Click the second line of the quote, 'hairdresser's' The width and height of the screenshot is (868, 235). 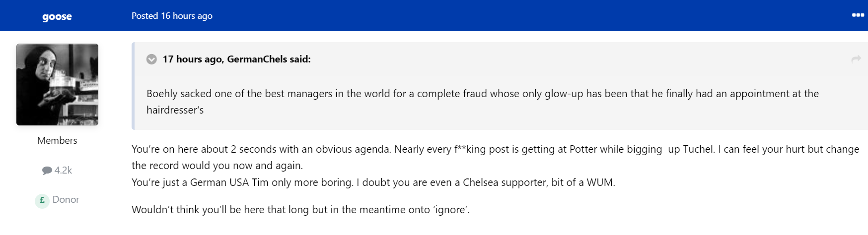pyautogui.click(x=175, y=110)
